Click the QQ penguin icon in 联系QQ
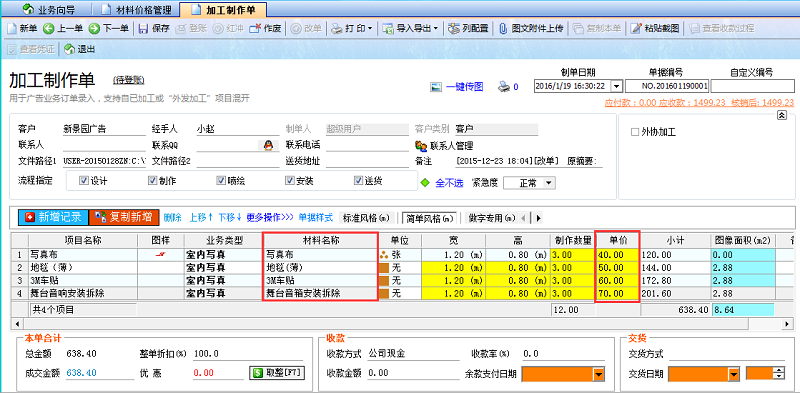 267,145
